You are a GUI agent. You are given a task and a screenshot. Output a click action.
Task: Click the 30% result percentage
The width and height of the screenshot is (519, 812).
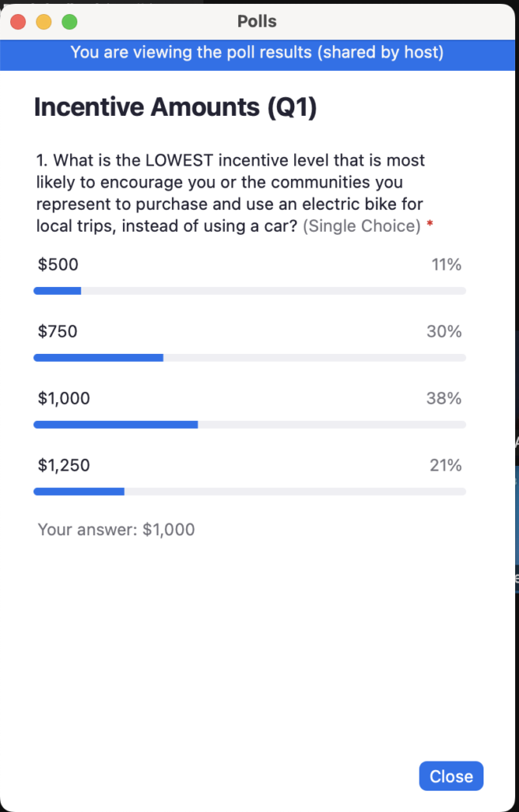point(446,331)
